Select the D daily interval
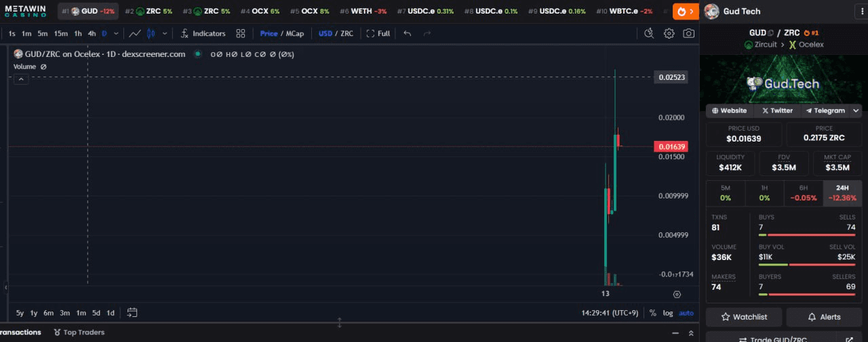This screenshot has height=342, width=868. click(x=104, y=33)
